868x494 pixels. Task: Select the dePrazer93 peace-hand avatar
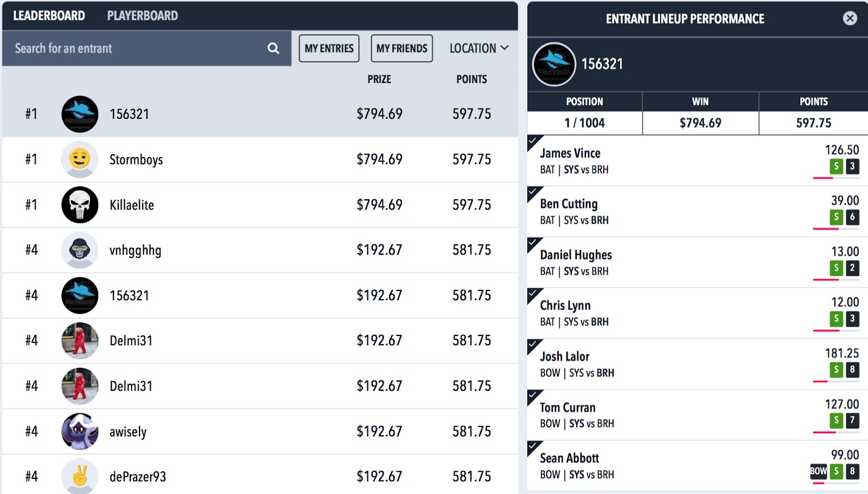coord(80,476)
